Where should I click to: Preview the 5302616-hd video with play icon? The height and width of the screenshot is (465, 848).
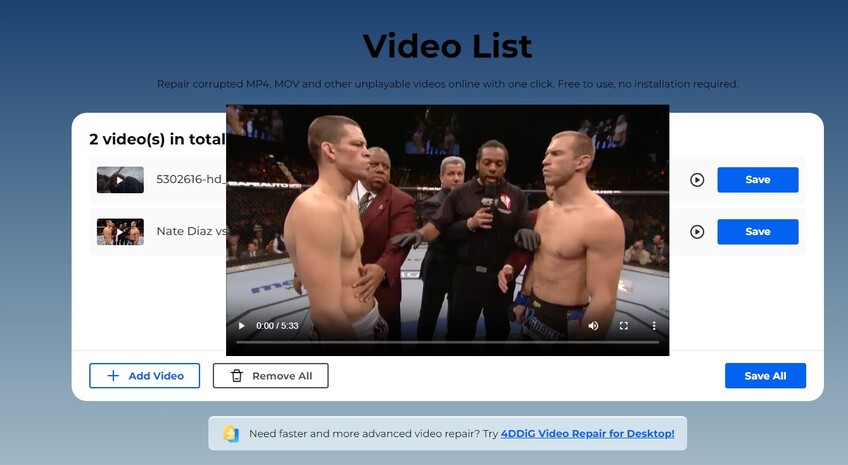click(x=697, y=180)
